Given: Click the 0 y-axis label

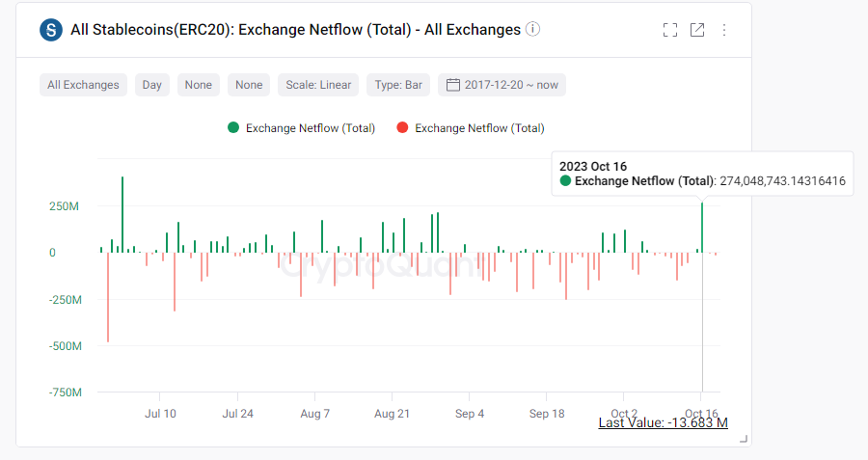Looking at the screenshot, I should coord(53,253).
